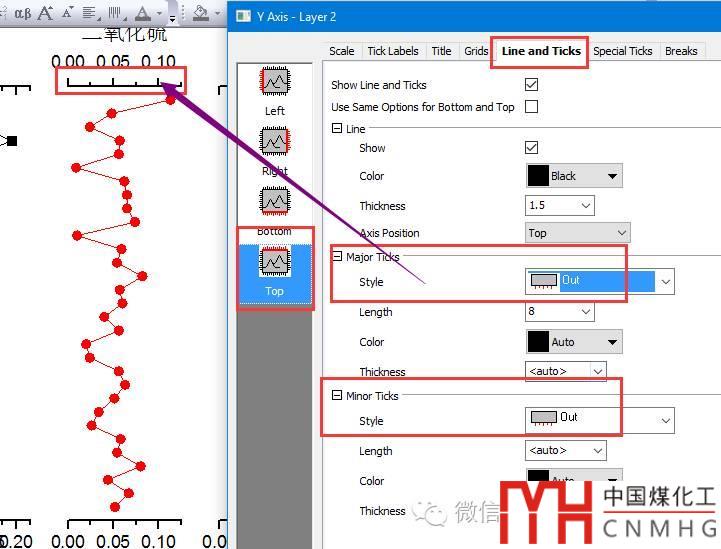Click the Greek symbols αβ toolbar icon
Viewport: 721px width, 549px height.
pyautogui.click(x=23, y=13)
